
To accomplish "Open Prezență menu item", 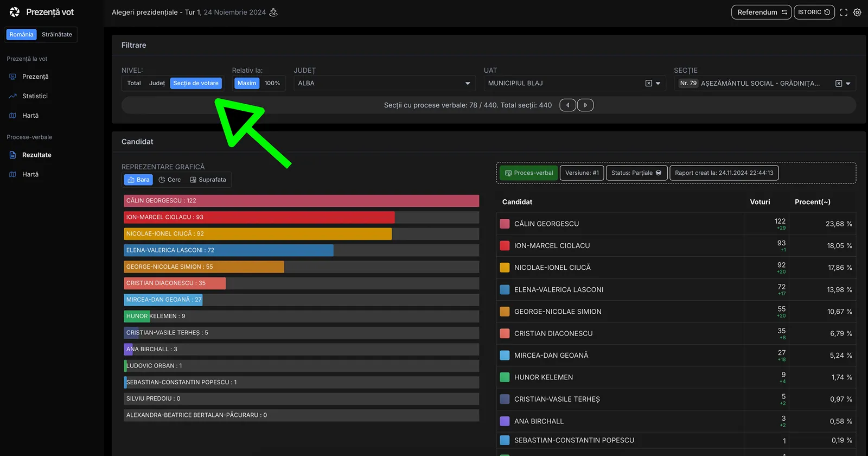I will pos(35,77).
